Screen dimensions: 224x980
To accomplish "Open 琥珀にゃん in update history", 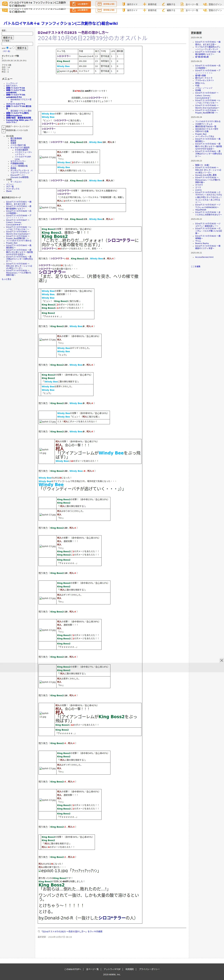I will tap(200, 83).
